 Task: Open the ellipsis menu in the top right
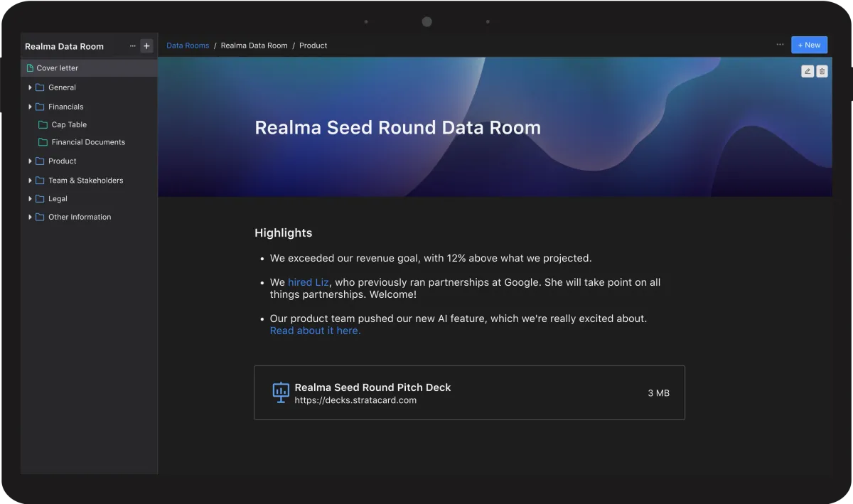click(780, 44)
